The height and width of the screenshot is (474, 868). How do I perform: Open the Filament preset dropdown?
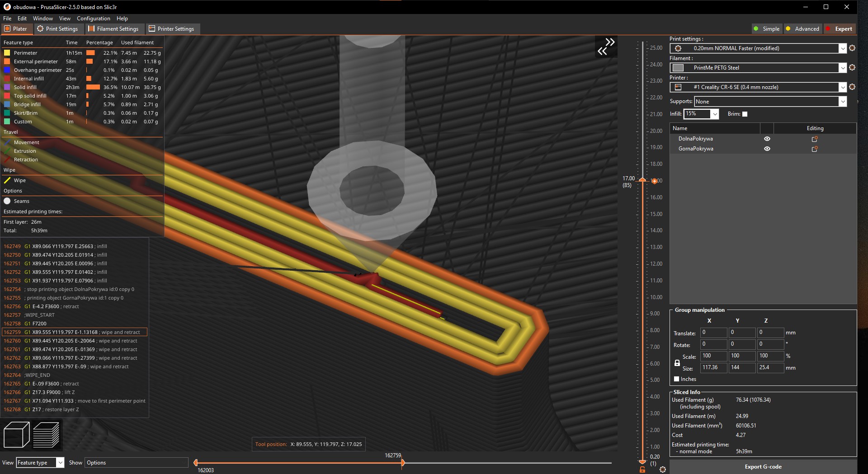click(x=843, y=68)
